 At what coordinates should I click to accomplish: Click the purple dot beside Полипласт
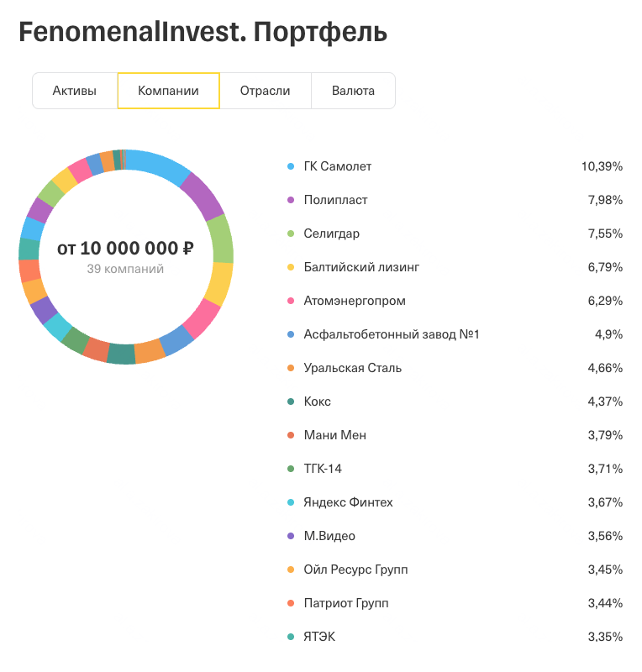click(x=289, y=200)
